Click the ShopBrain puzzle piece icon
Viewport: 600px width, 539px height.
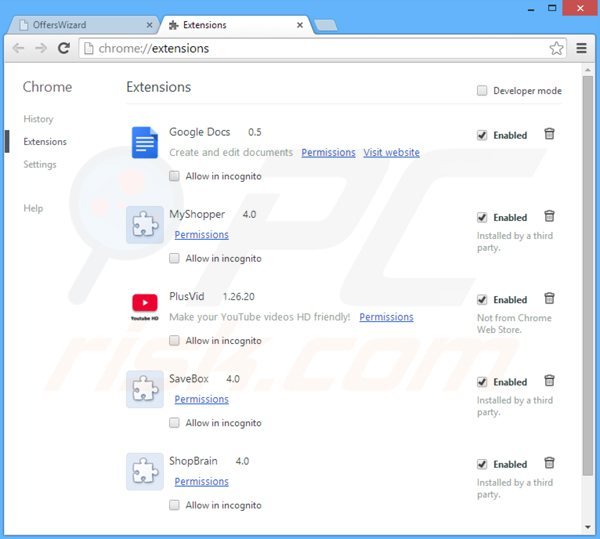[145, 471]
